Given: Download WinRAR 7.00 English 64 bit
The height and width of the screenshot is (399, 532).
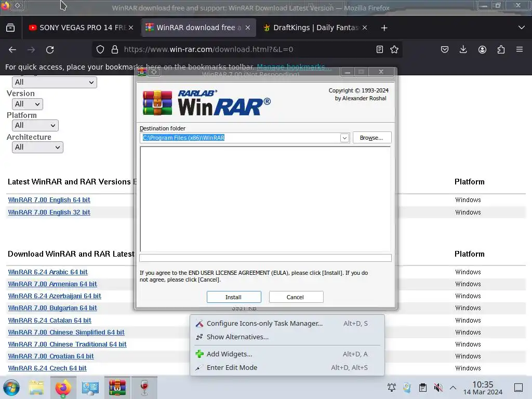Looking at the screenshot, I should (49, 200).
